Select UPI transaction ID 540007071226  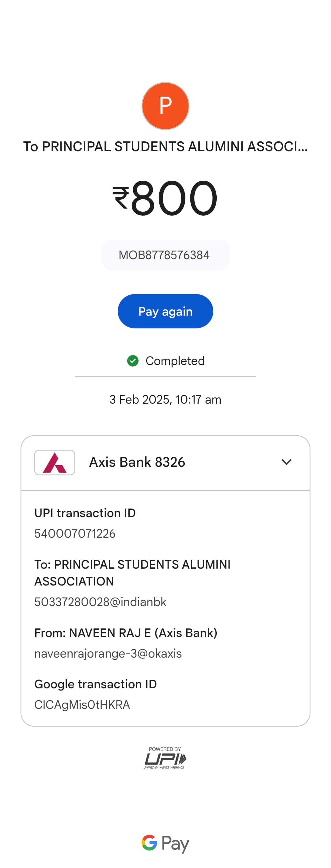tap(75, 533)
